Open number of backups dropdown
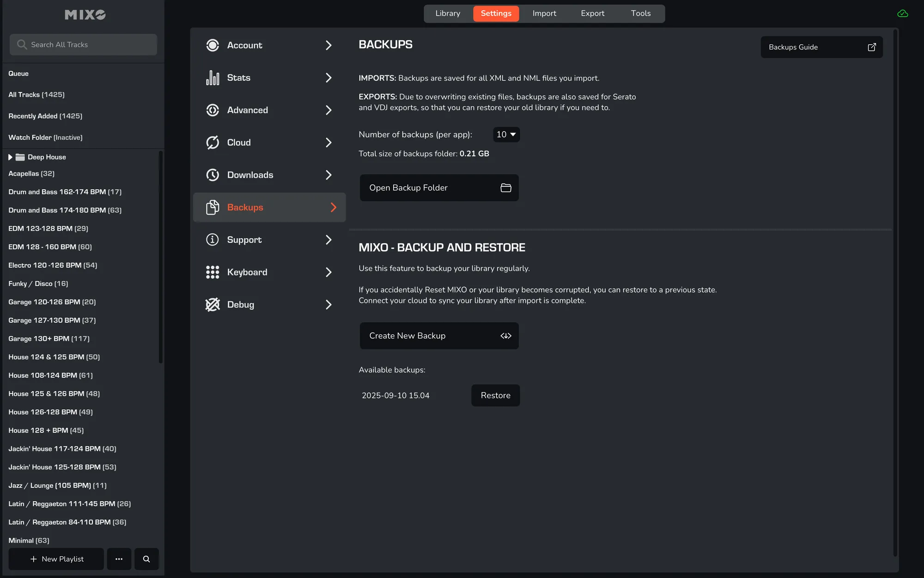Screen dimensions: 924x578 point(506,135)
